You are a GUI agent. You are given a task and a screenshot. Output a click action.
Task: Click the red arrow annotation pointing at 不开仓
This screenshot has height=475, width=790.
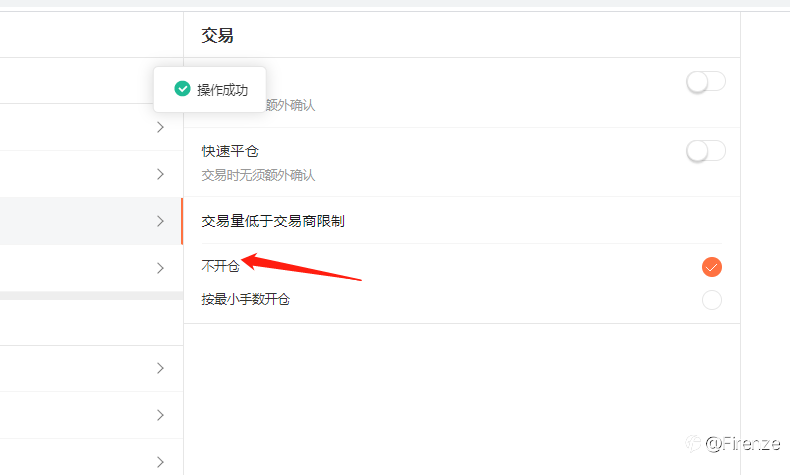point(301,266)
